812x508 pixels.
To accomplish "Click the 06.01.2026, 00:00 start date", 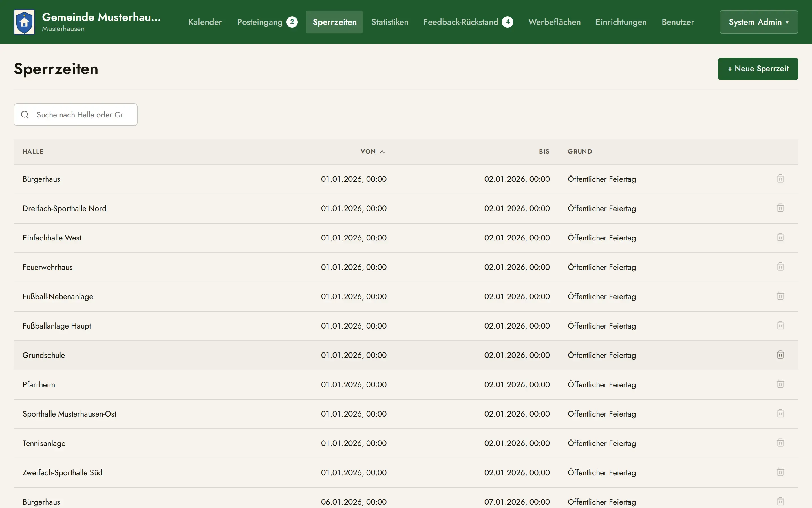I will click(x=354, y=502).
